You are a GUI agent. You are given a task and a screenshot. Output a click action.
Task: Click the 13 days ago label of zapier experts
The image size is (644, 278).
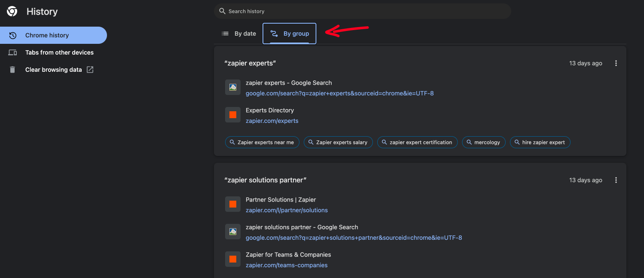pos(586,63)
